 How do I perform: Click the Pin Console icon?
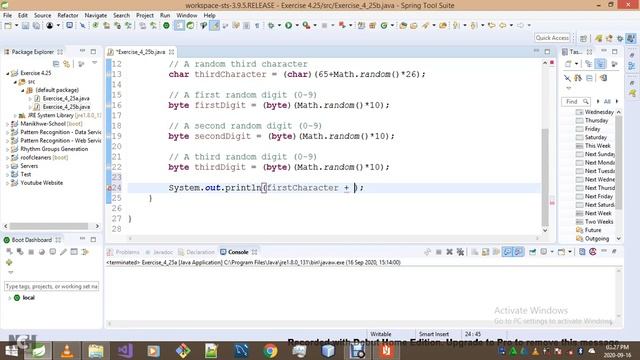(533, 252)
